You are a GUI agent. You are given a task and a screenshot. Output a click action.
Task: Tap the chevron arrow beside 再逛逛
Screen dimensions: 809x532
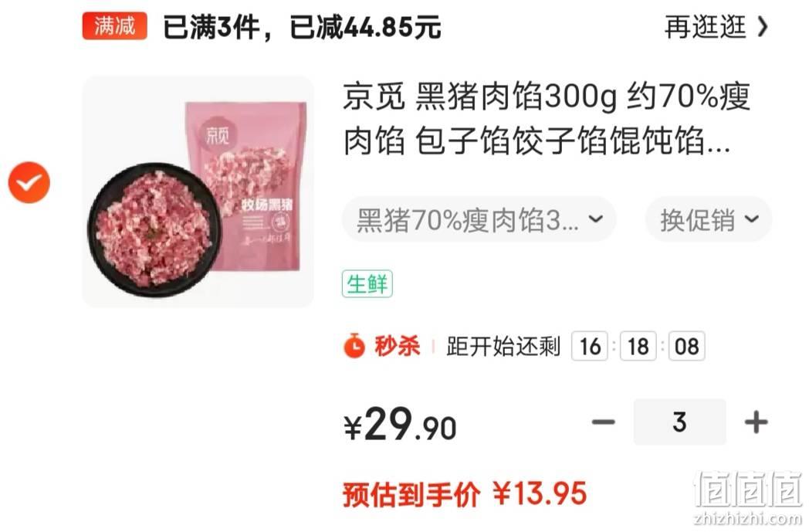tap(763, 27)
